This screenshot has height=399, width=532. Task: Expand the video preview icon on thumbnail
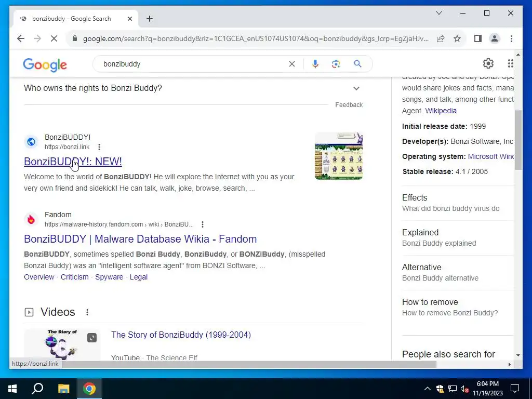(x=92, y=338)
